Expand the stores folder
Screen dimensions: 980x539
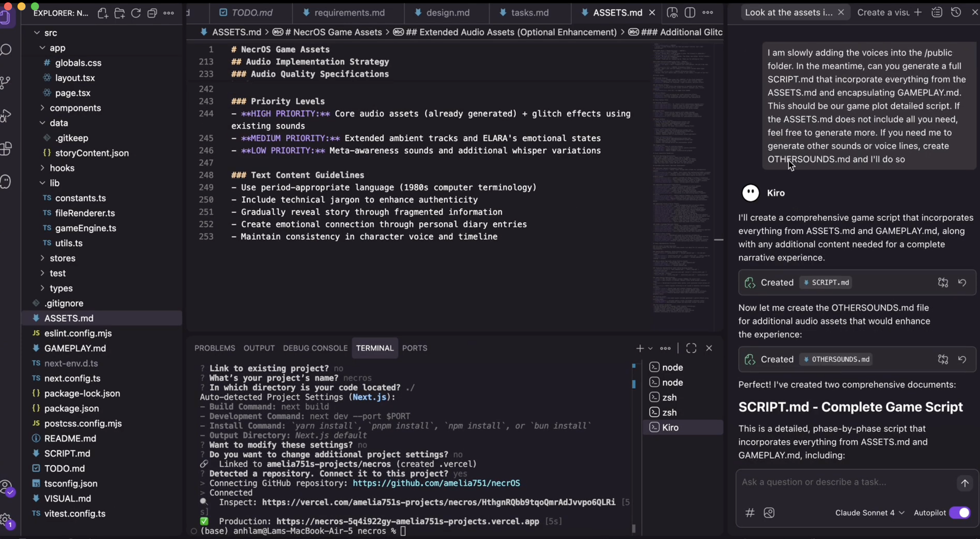coord(63,258)
